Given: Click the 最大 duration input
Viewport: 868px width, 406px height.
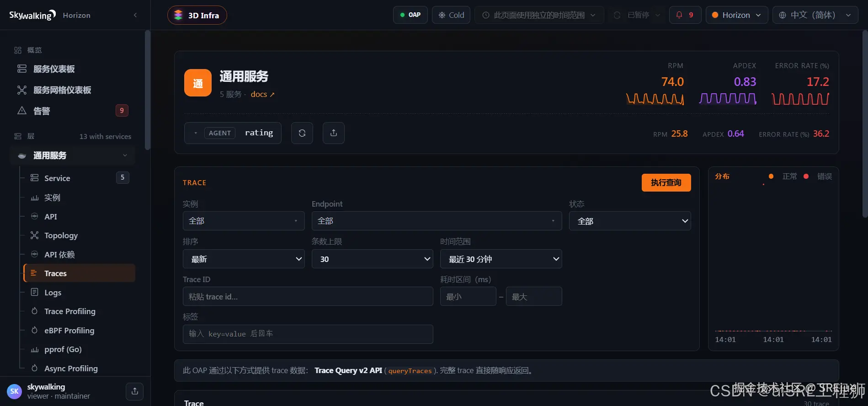Looking at the screenshot, I should pyautogui.click(x=534, y=296).
